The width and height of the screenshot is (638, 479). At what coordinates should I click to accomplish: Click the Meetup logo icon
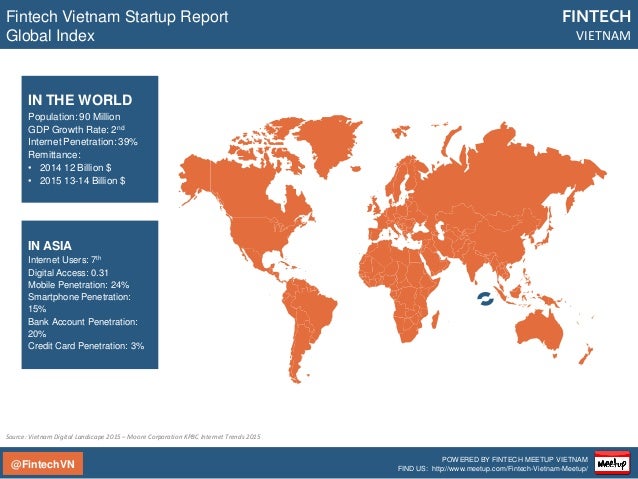[612, 463]
